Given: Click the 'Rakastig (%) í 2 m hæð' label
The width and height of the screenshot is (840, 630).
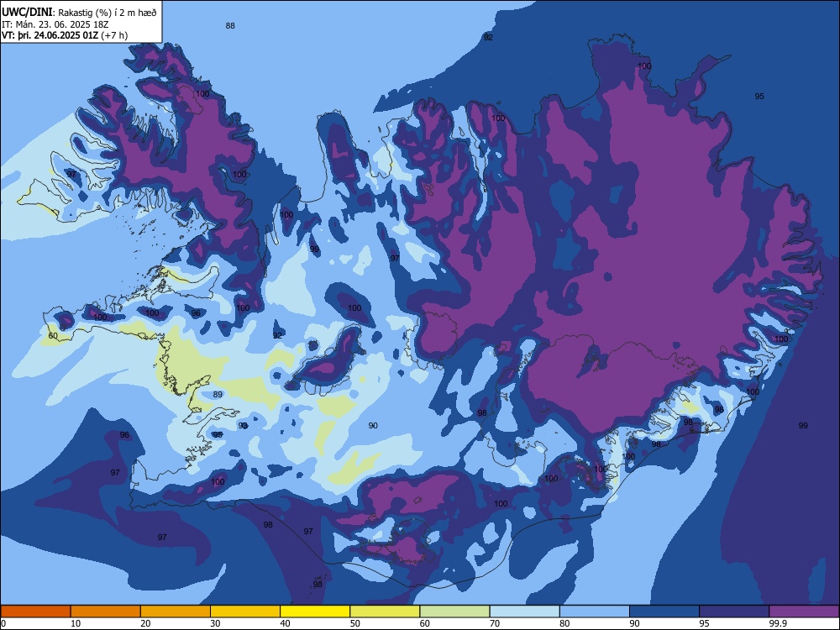Looking at the screenshot, I should 108,13.
